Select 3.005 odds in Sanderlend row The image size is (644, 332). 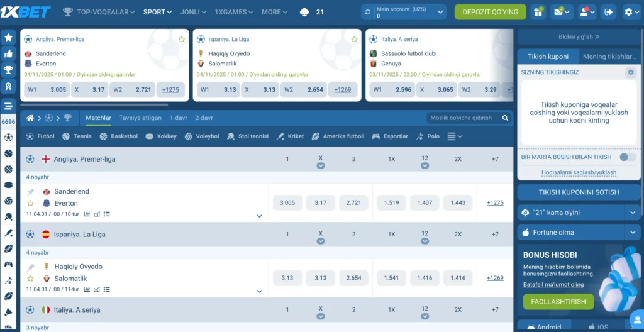(287, 202)
